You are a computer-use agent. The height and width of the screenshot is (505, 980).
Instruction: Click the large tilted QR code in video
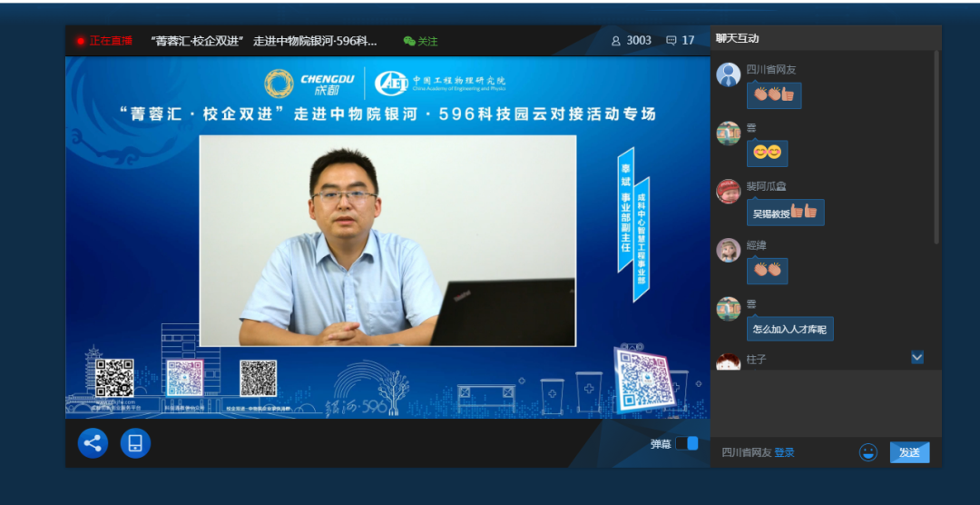point(646,380)
